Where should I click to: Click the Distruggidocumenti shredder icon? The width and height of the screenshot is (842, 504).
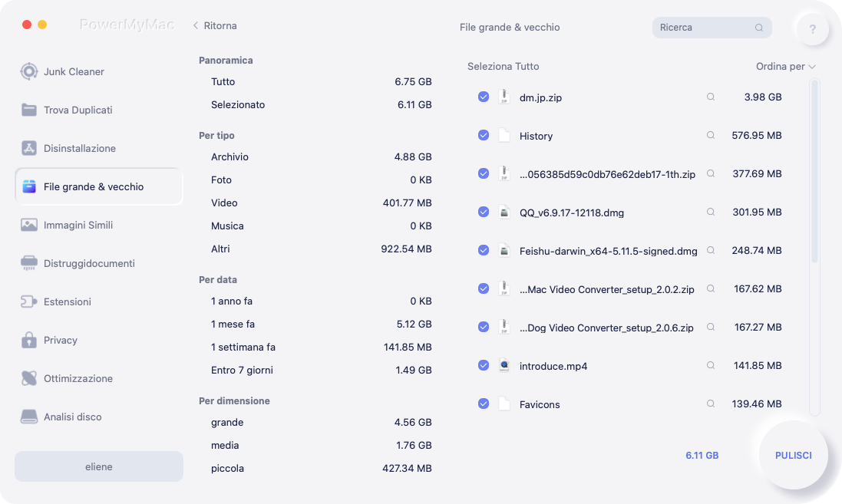(x=29, y=263)
